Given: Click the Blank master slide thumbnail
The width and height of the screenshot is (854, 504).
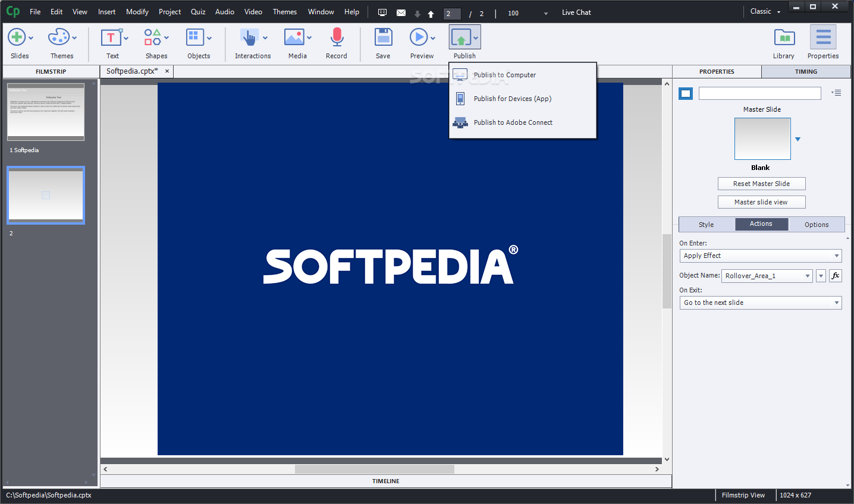Looking at the screenshot, I should (x=762, y=138).
